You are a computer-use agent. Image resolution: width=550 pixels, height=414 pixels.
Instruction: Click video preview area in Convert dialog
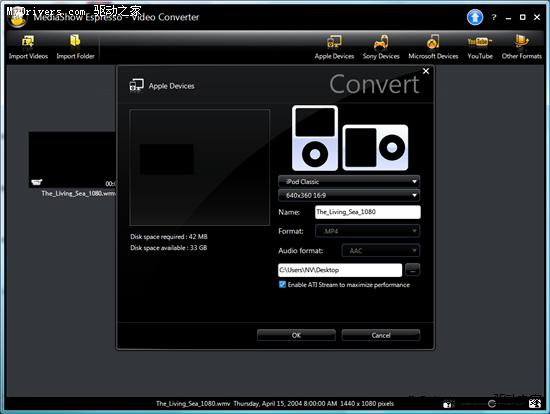(x=200, y=167)
